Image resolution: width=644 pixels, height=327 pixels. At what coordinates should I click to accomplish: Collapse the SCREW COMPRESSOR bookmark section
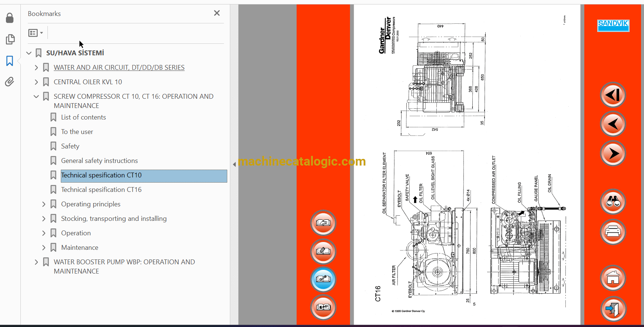(x=36, y=97)
